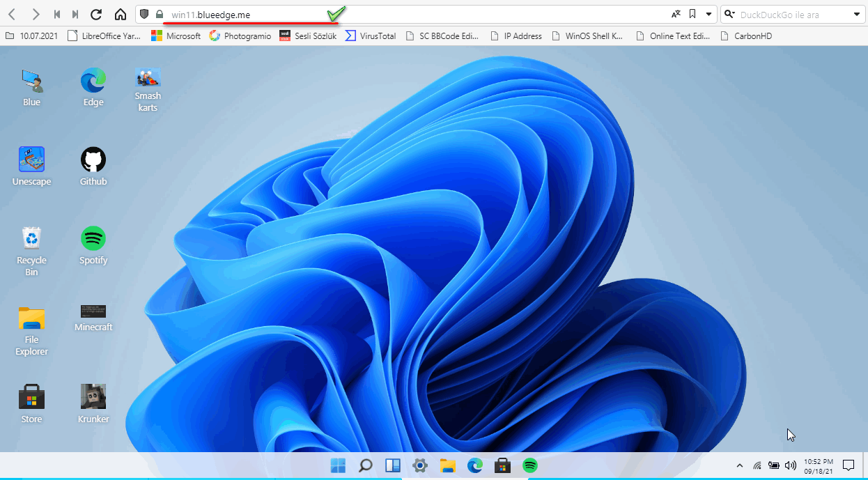Open the SC BBCode Editor bookmark
This screenshot has width=868, height=480.
[443, 36]
